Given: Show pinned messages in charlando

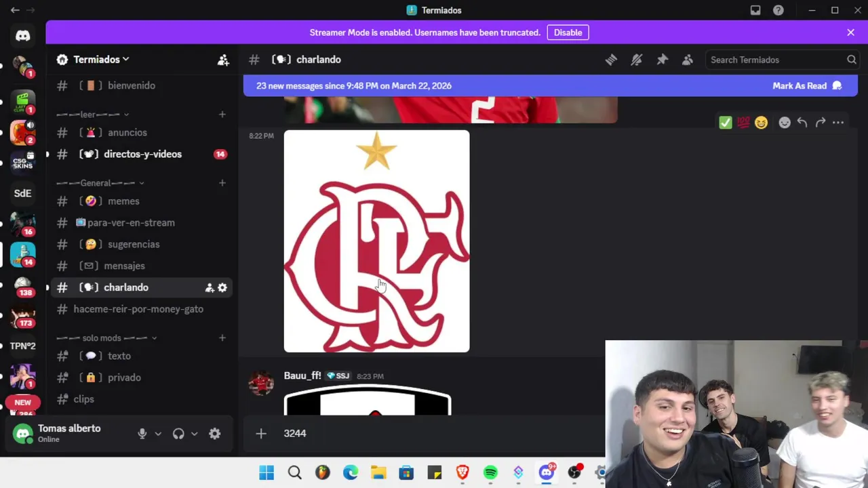Looking at the screenshot, I should (x=662, y=60).
